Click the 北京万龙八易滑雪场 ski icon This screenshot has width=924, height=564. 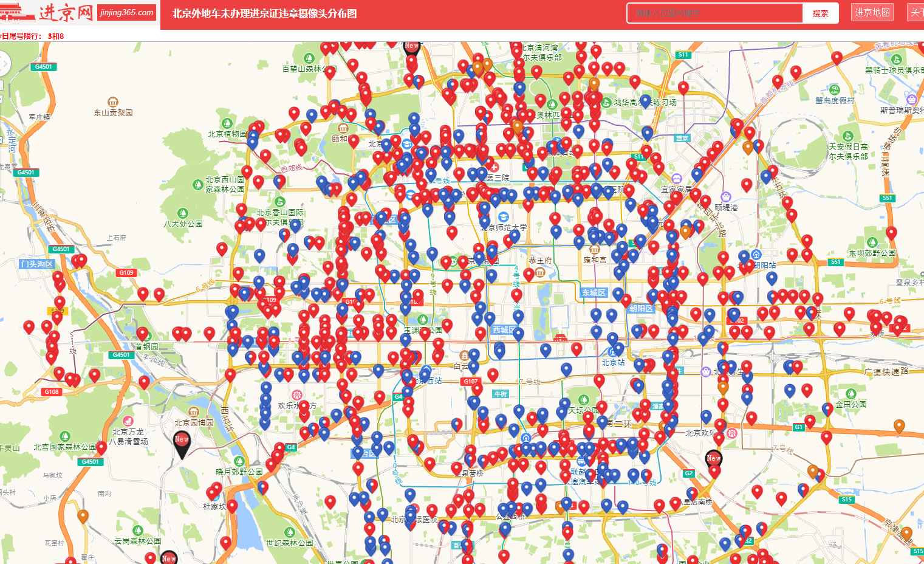coord(128,421)
